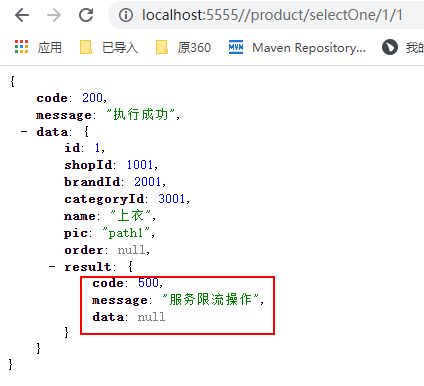
Task: Select the top-level code value 200
Action: 92,98
